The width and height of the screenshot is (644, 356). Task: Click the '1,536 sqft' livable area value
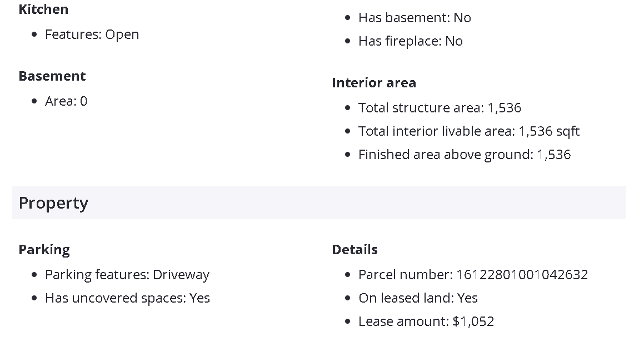[x=549, y=131]
